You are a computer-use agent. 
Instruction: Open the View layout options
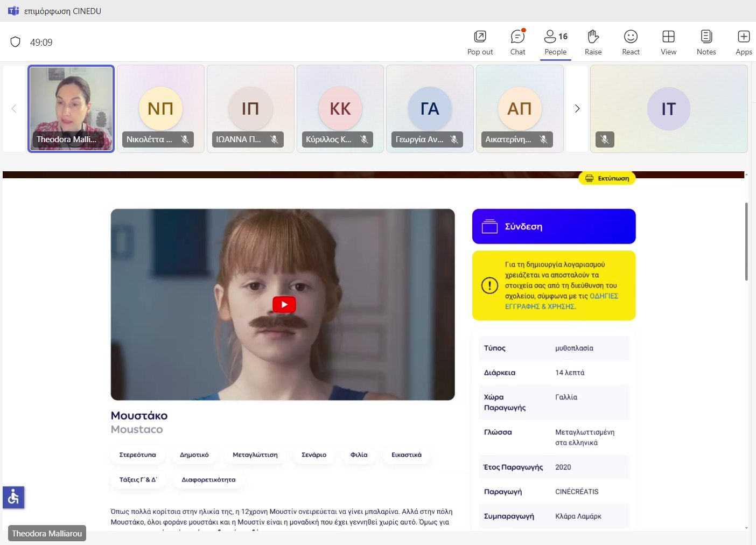[668, 43]
